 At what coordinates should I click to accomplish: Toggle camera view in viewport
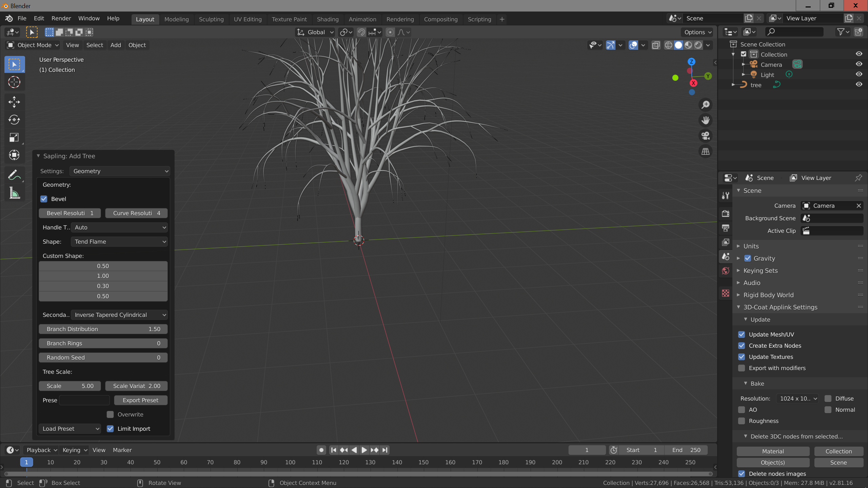[706, 136]
